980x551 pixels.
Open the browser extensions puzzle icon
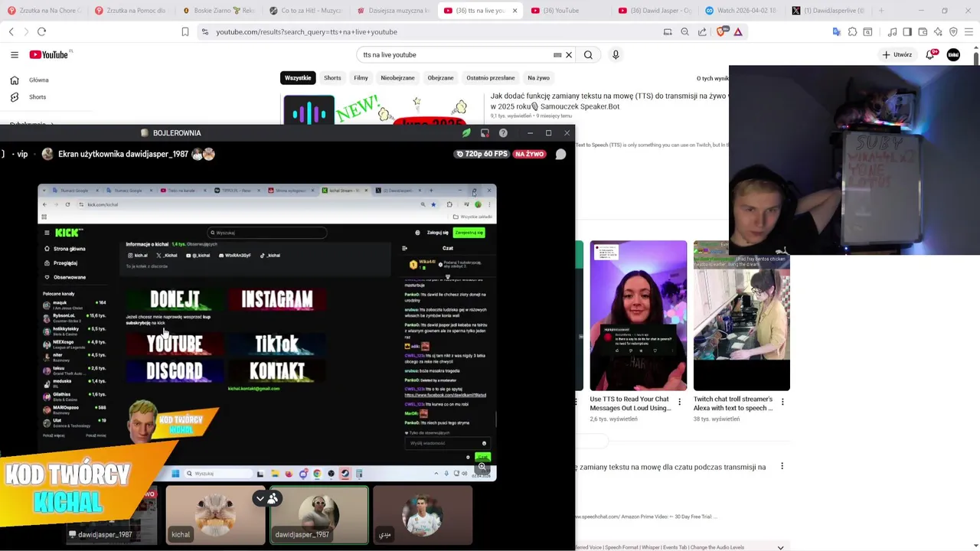[x=852, y=31]
